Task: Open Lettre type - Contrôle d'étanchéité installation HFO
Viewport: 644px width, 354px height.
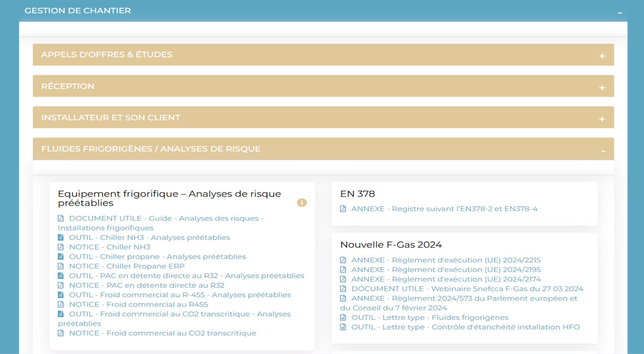Action: pyautogui.click(x=466, y=327)
